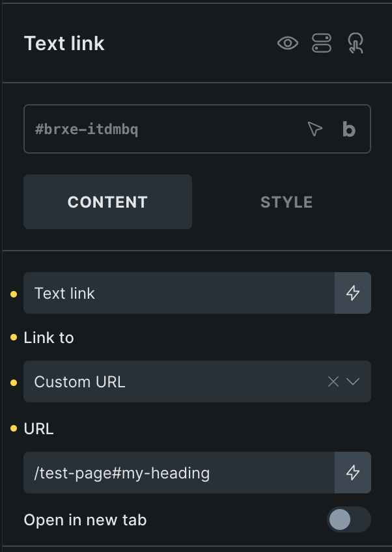Click dynamic data bolt beside Text link field
The height and width of the screenshot is (552, 392).
(x=353, y=293)
